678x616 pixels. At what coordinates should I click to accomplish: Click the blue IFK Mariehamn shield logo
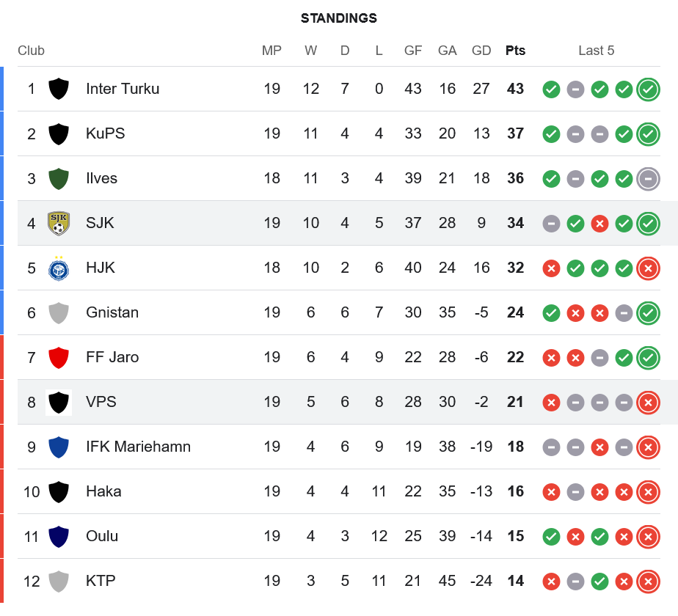point(59,447)
